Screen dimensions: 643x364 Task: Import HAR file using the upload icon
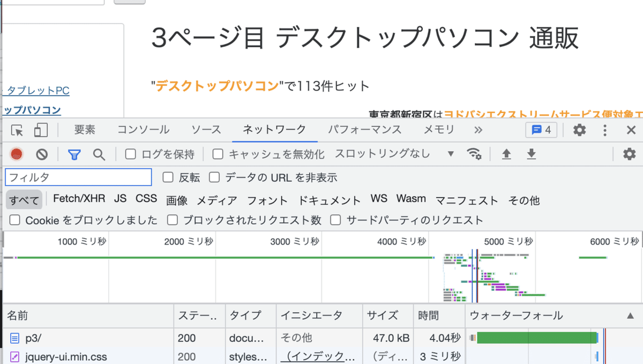pos(506,154)
